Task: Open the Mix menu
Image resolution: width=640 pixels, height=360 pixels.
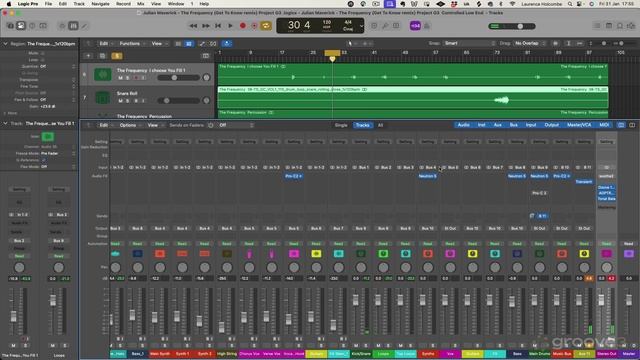Action: pyautogui.click(x=140, y=4)
